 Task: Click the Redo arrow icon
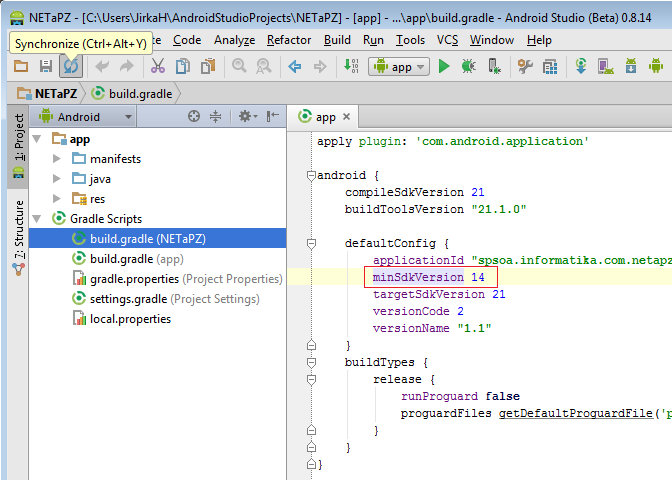(x=126, y=66)
